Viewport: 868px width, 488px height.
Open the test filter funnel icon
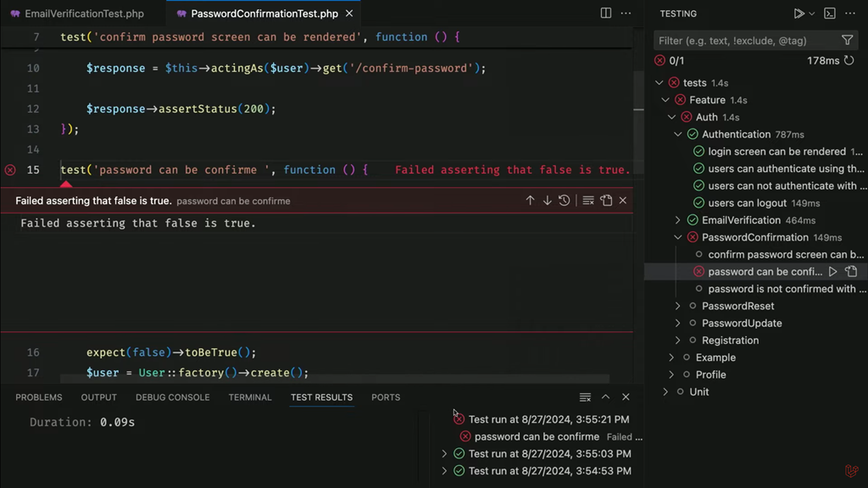point(847,41)
